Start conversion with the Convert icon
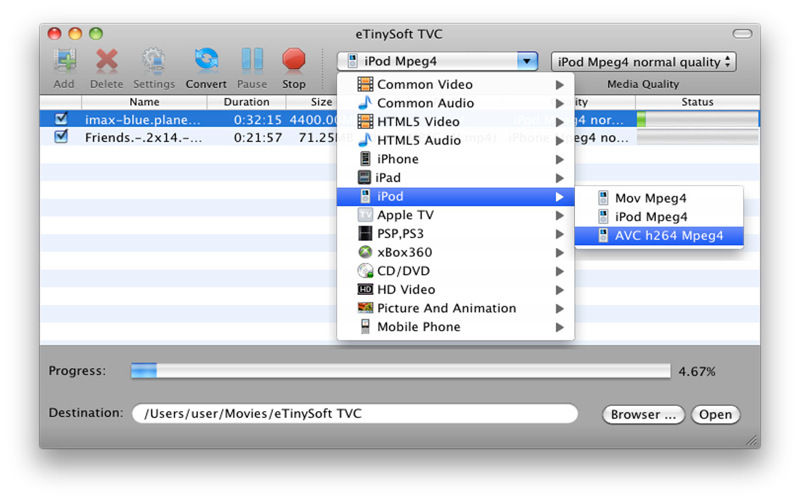The width and height of the screenshot is (800, 500). (x=206, y=62)
